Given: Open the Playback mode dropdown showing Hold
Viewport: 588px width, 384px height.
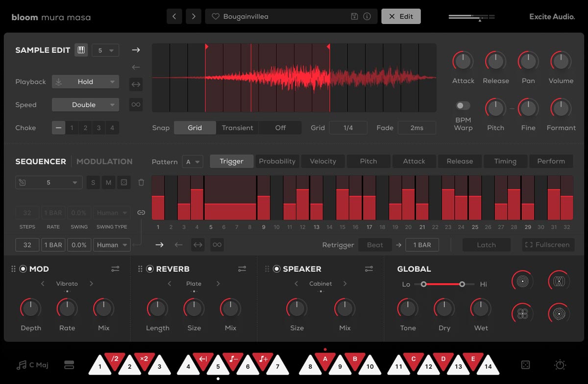Looking at the screenshot, I should click(x=85, y=81).
